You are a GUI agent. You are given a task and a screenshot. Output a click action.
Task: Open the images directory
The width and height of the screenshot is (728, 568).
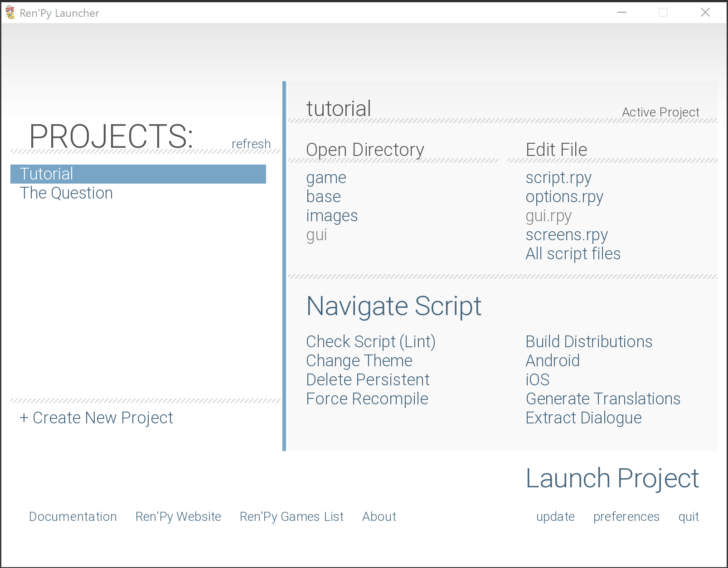pyautogui.click(x=332, y=215)
